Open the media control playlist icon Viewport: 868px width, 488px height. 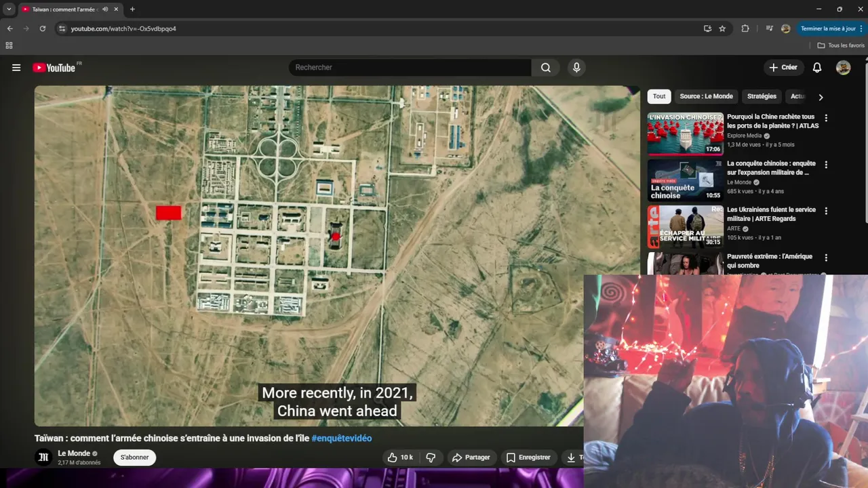(x=769, y=28)
